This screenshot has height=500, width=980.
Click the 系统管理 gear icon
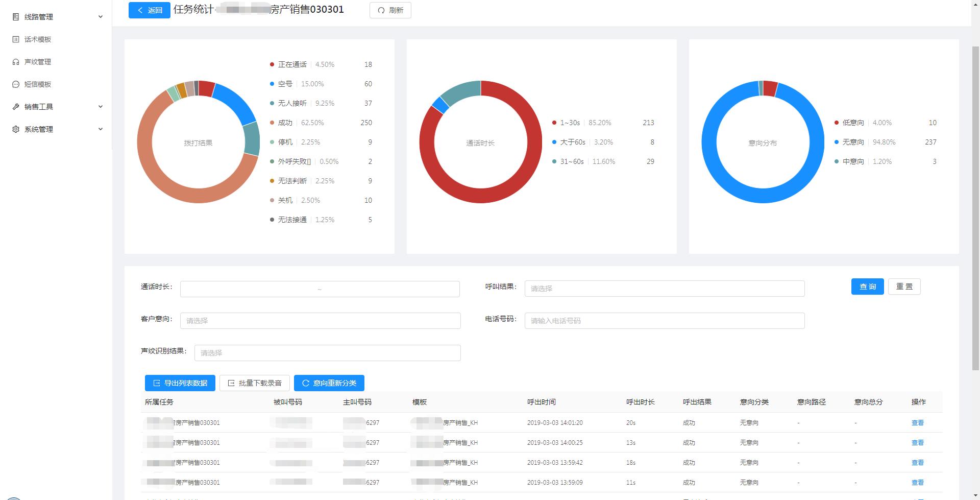click(16, 129)
